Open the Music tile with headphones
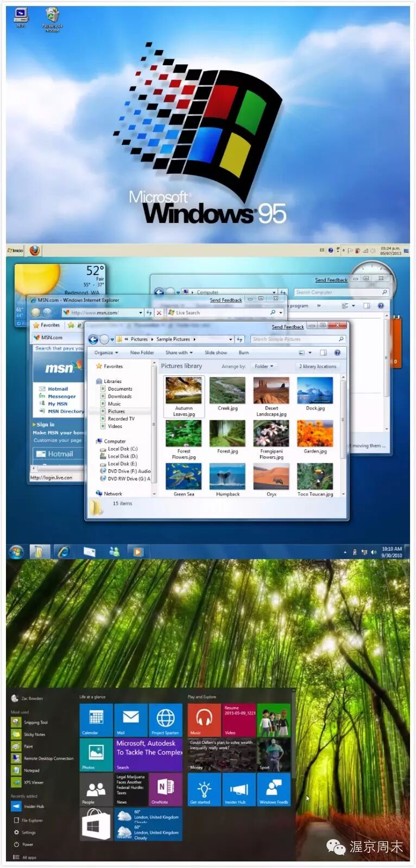 click(x=204, y=720)
